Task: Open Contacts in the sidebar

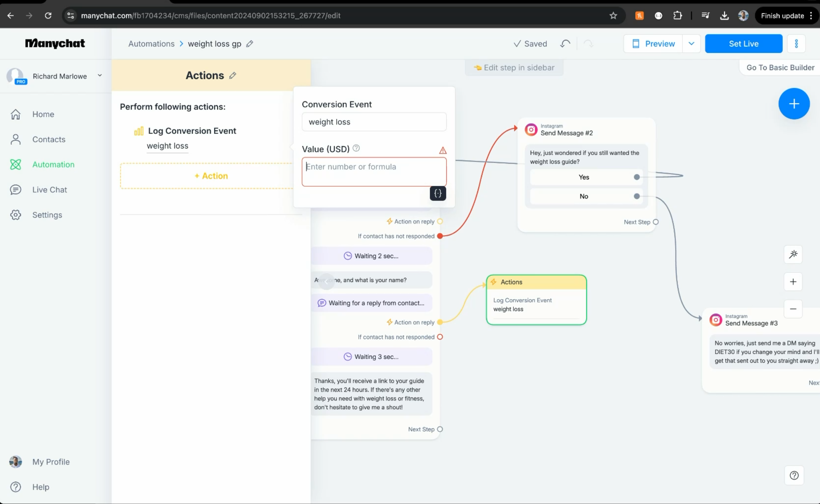Action: pyautogui.click(x=49, y=139)
